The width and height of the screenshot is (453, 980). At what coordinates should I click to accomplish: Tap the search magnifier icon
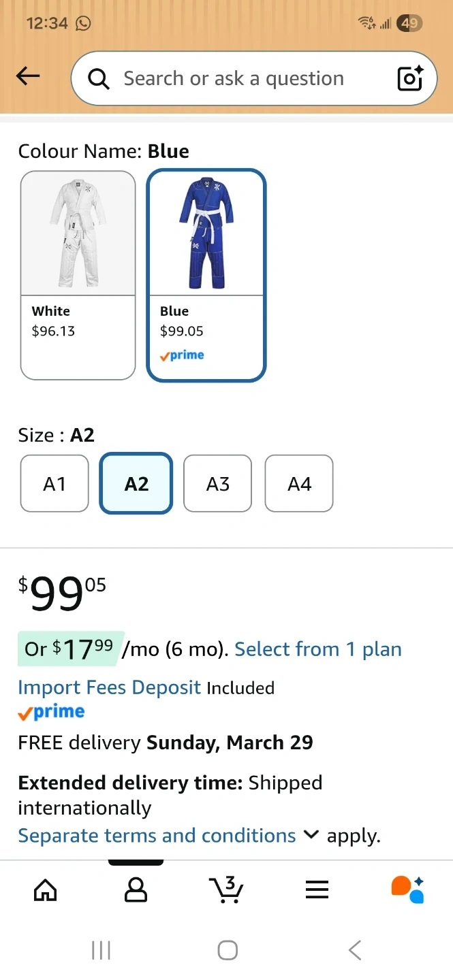point(99,79)
